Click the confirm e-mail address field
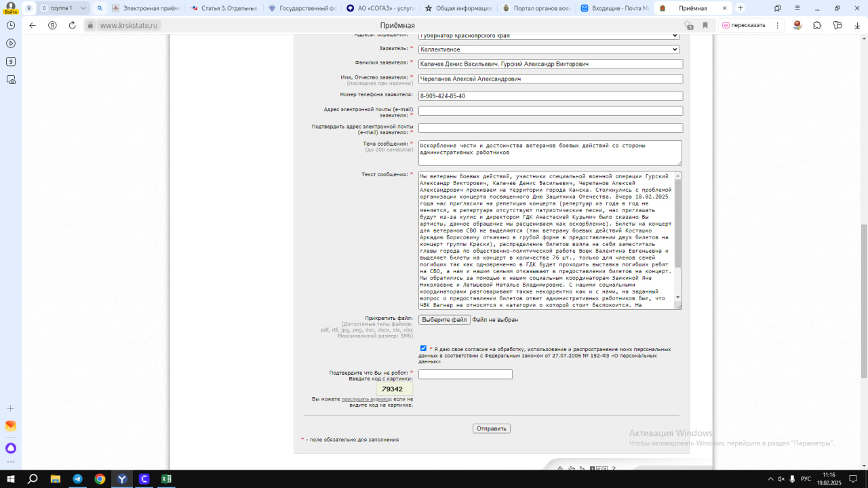The image size is (868, 488). click(x=551, y=128)
